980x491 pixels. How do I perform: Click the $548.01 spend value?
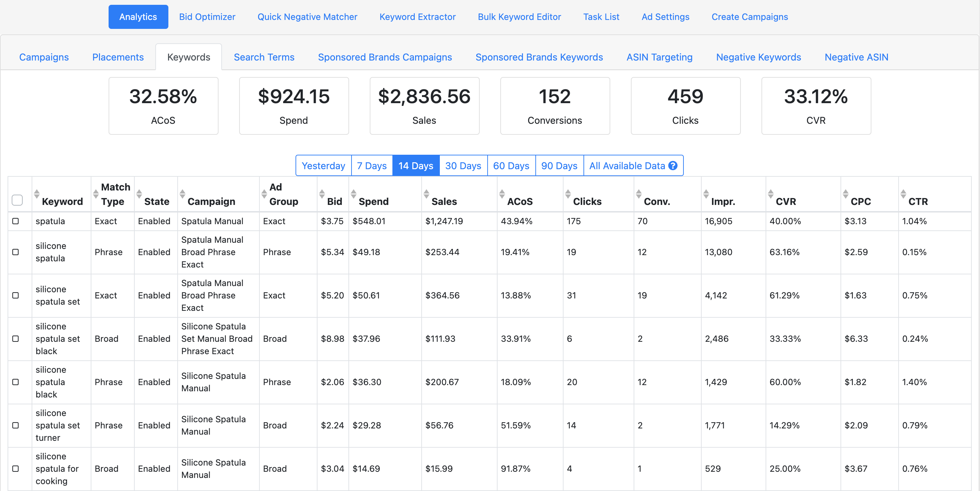click(369, 221)
